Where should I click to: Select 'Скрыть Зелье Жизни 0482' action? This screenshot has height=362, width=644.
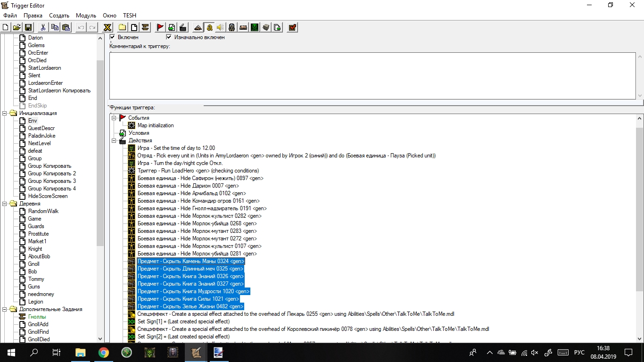pos(190,306)
